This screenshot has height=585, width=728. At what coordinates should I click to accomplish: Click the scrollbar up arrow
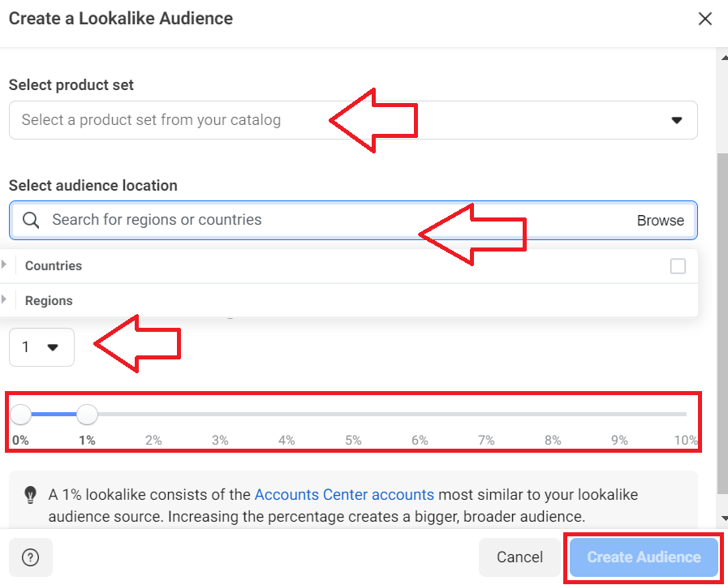click(x=724, y=58)
